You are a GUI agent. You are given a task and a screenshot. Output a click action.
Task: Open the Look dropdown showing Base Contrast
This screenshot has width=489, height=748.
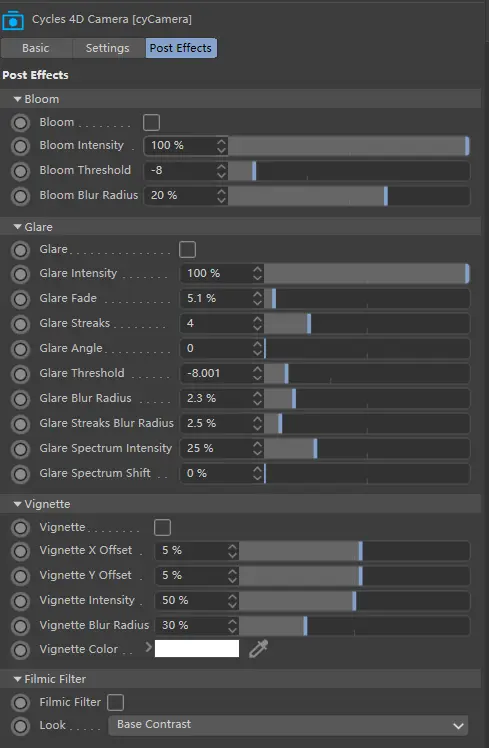pyautogui.click(x=289, y=725)
